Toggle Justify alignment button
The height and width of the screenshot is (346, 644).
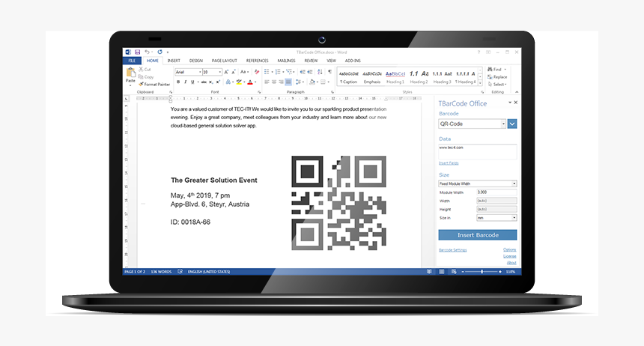[x=288, y=82]
